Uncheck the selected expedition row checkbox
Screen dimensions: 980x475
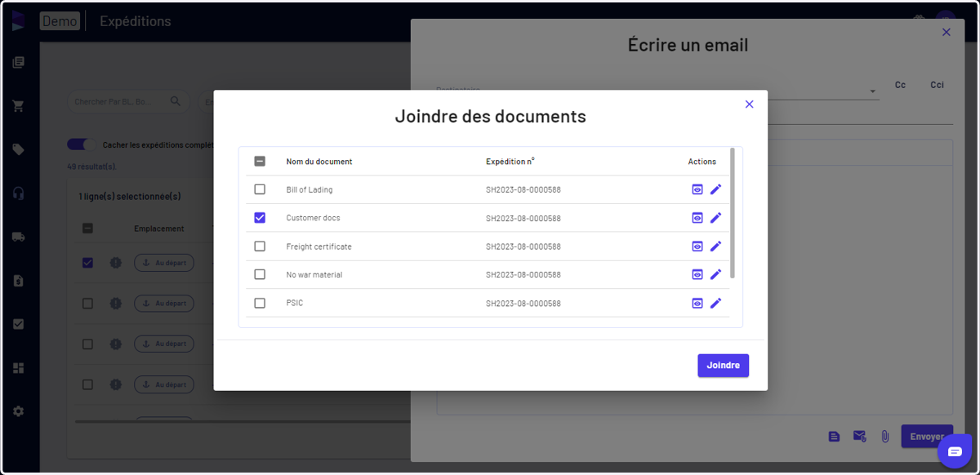point(87,263)
